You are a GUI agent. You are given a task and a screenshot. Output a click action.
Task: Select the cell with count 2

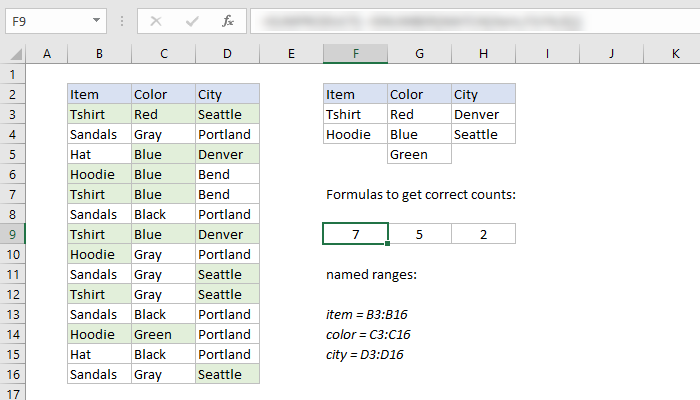[483, 234]
